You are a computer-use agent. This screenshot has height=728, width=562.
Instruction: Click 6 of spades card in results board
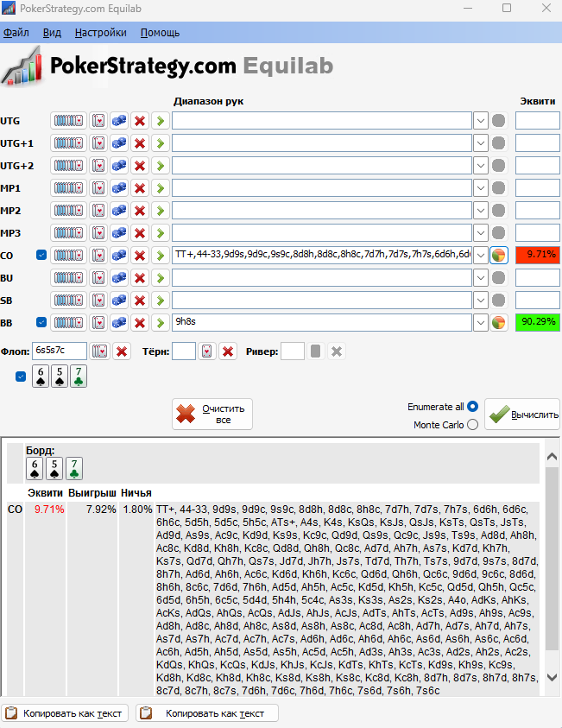pos(35,468)
